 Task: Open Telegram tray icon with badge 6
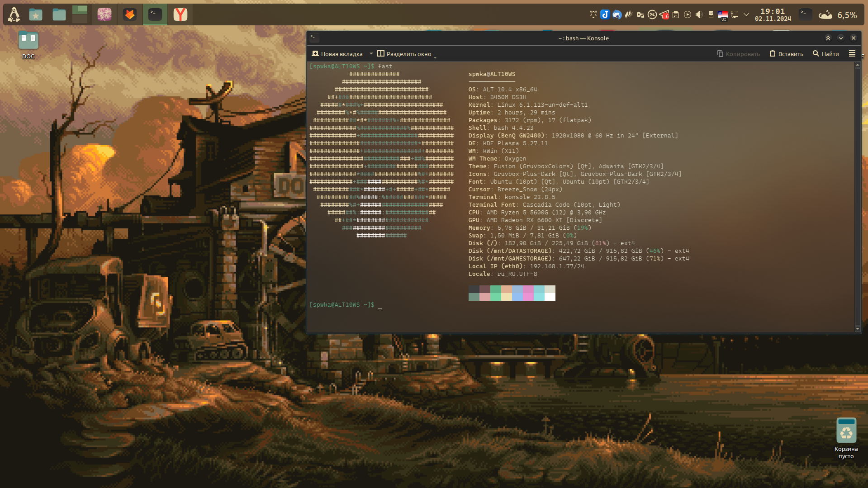coord(664,14)
